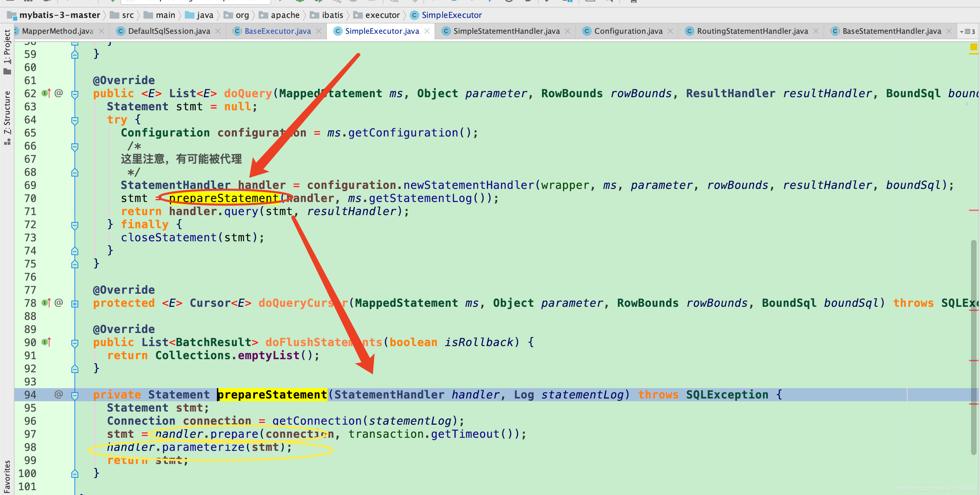Click doQuery method name

pyautogui.click(x=248, y=93)
